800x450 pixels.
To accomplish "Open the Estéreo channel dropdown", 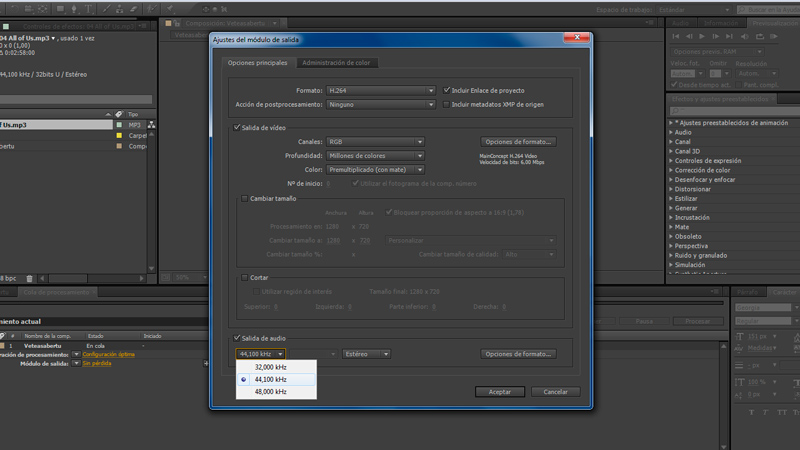I will click(x=366, y=354).
